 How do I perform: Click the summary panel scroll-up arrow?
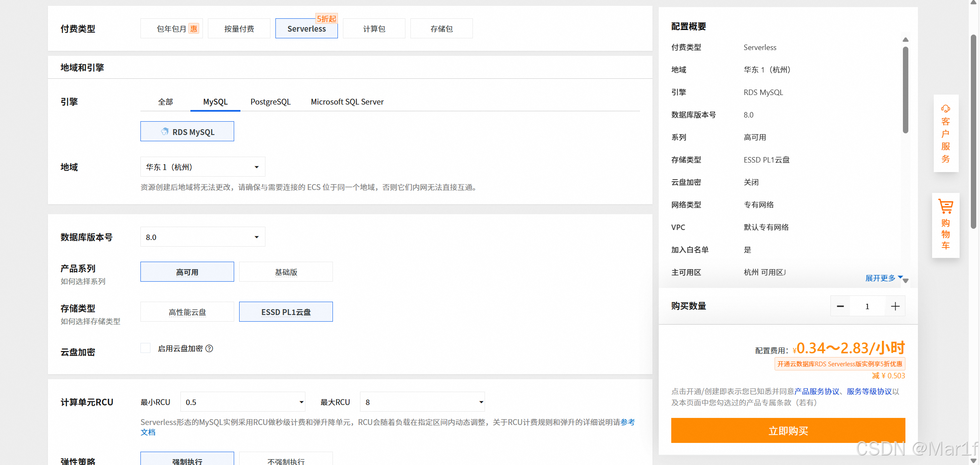[x=905, y=40]
